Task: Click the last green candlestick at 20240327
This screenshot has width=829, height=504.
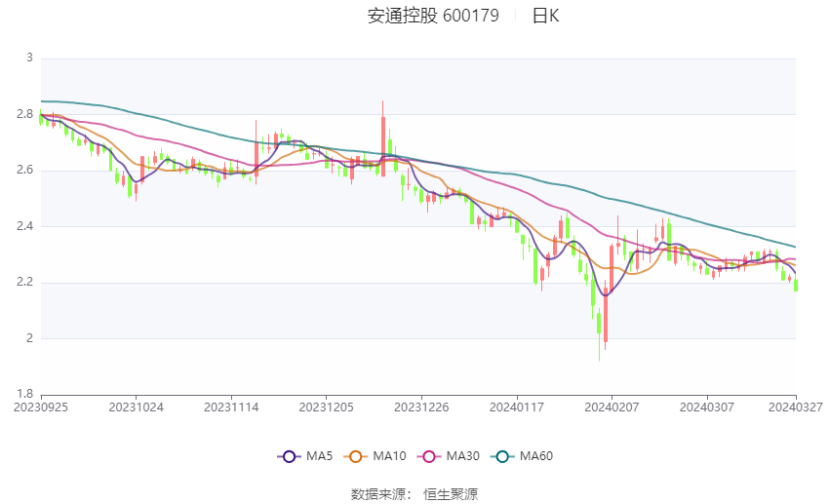Action: [796, 285]
